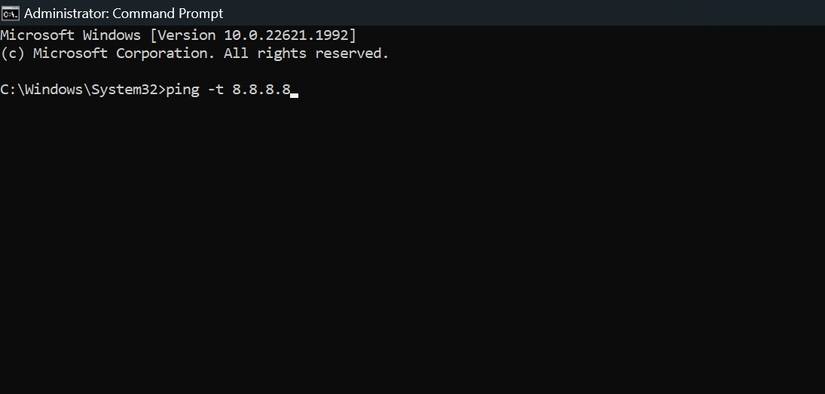Click the "[Version" text in the banner
825x394 pixels.
[184, 36]
